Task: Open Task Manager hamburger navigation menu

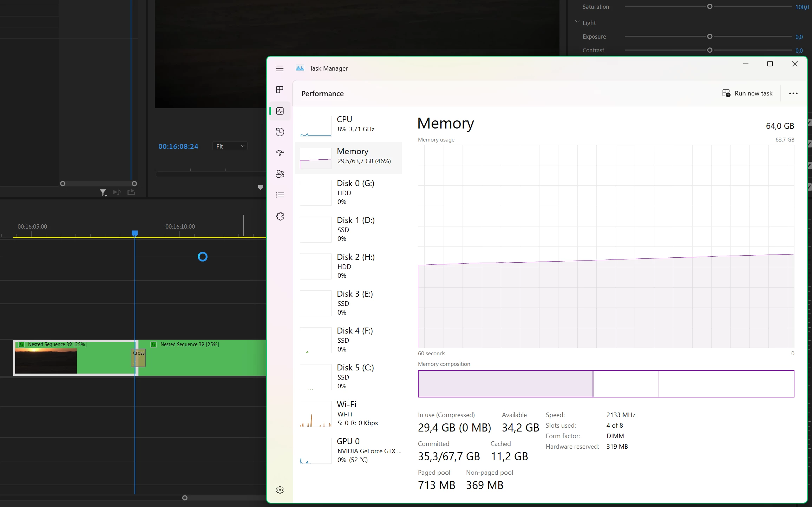Action: 280,68
